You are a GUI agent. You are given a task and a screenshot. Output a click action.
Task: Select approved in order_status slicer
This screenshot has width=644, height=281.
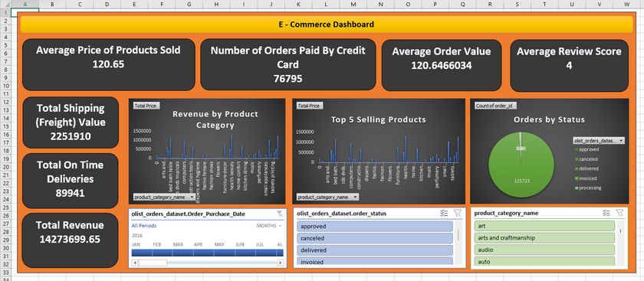point(375,227)
